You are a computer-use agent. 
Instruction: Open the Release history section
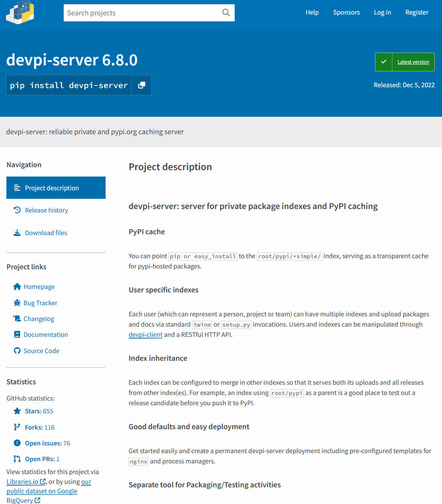pyautogui.click(x=45, y=210)
